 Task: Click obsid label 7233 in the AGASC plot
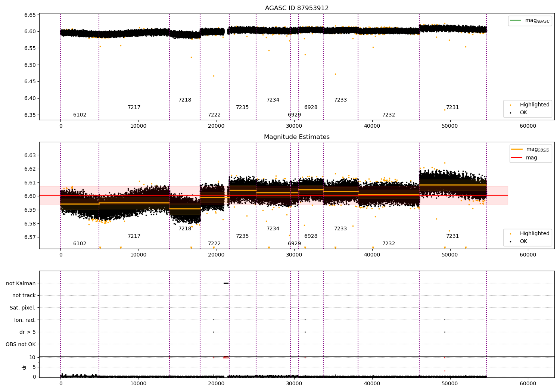340,100
